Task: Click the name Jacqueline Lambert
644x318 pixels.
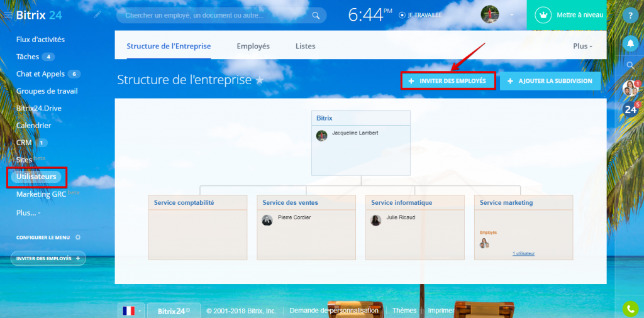Action: point(355,133)
